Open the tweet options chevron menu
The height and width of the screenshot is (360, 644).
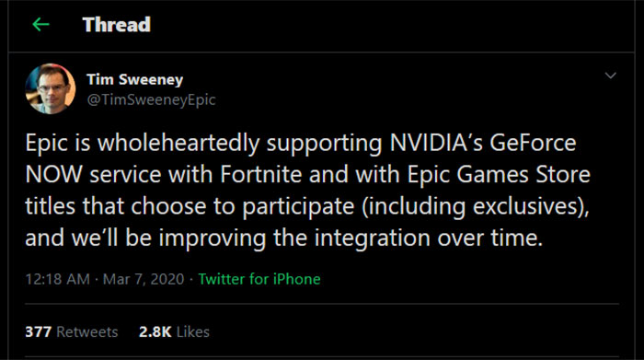tap(610, 75)
